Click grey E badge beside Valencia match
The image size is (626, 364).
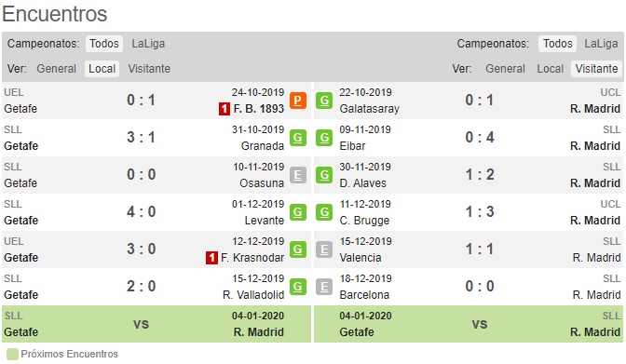pyautogui.click(x=324, y=249)
